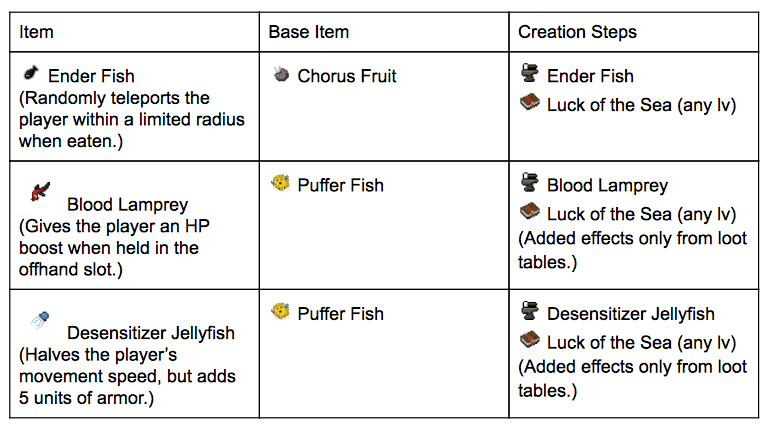
Task: Click the enchanted book icon in Desensitizer Jellyfish row
Action: [530, 340]
